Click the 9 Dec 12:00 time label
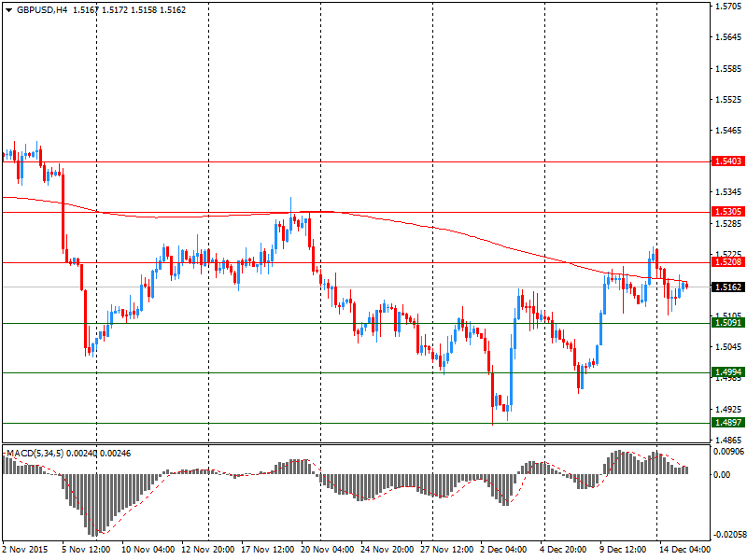747x560 pixels. (x=623, y=550)
